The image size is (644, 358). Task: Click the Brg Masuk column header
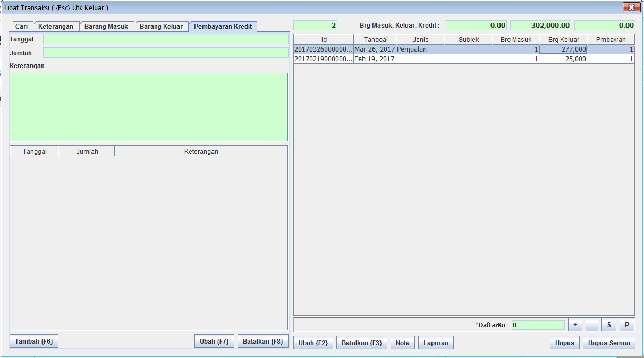[515, 39]
